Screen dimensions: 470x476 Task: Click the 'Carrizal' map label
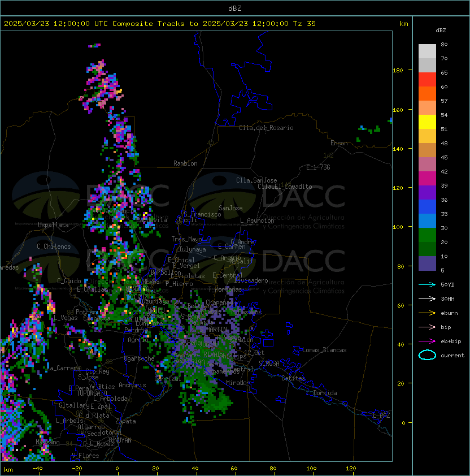168,379
